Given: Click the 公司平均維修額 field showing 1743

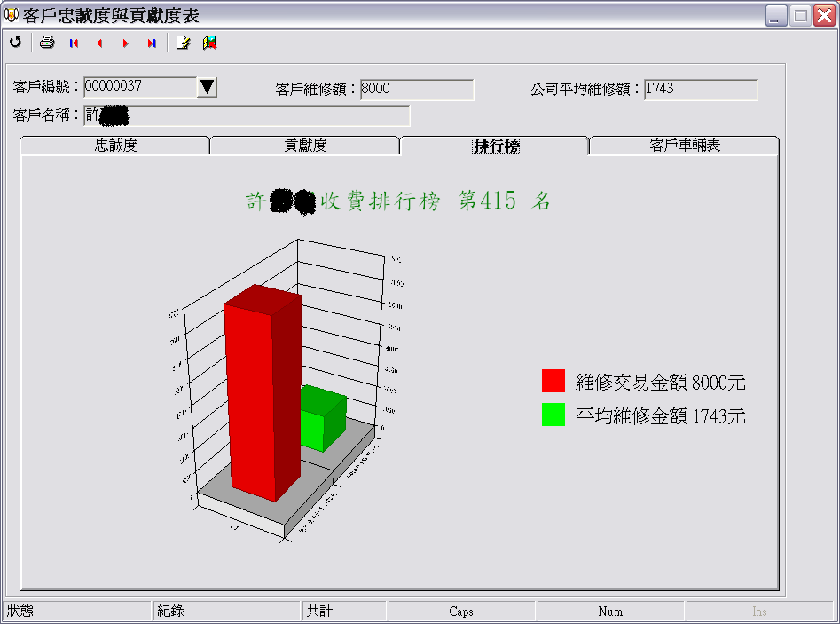Looking at the screenshot, I should (700, 90).
